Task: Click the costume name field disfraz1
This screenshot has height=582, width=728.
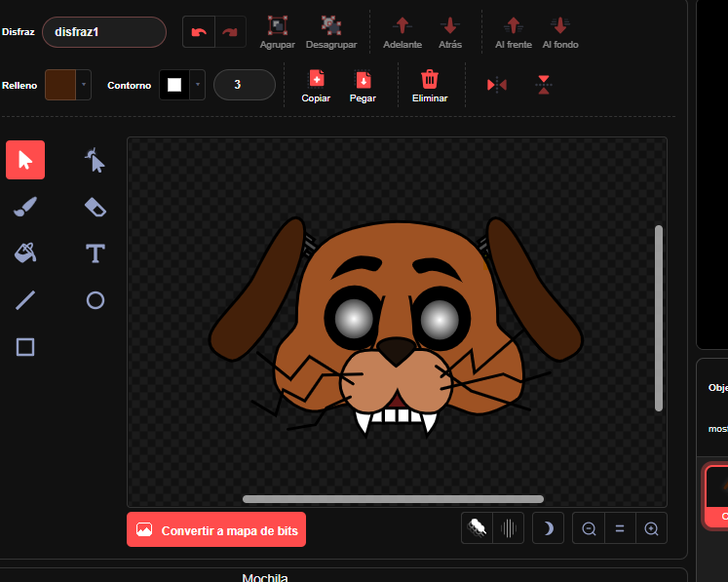Action: tap(104, 32)
